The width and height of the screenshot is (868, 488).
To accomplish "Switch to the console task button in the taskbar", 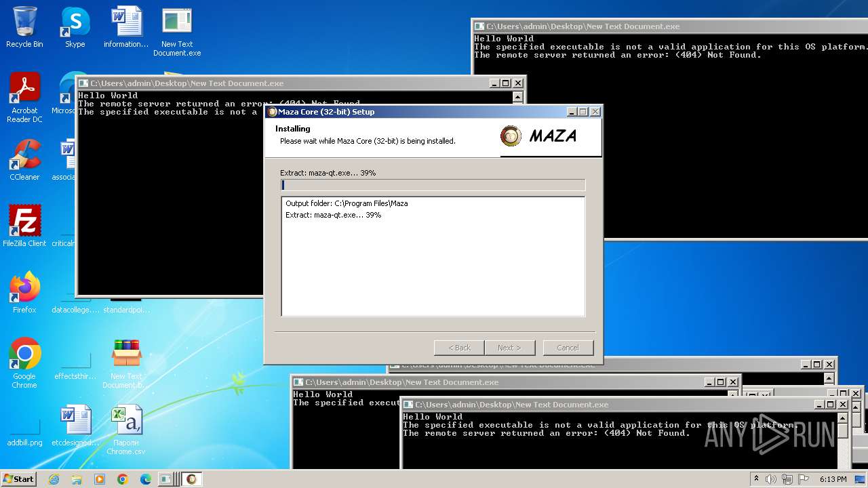I will [x=167, y=479].
